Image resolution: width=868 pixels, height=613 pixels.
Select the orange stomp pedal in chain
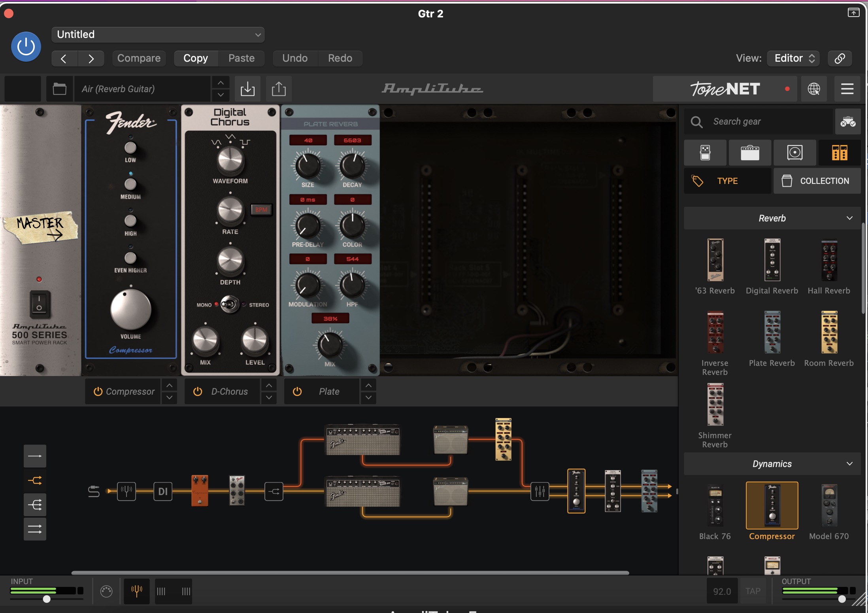(200, 490)
